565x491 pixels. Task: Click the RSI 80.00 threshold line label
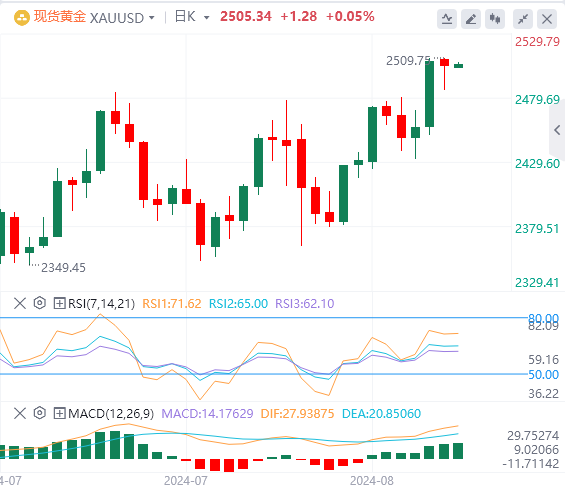543,318
